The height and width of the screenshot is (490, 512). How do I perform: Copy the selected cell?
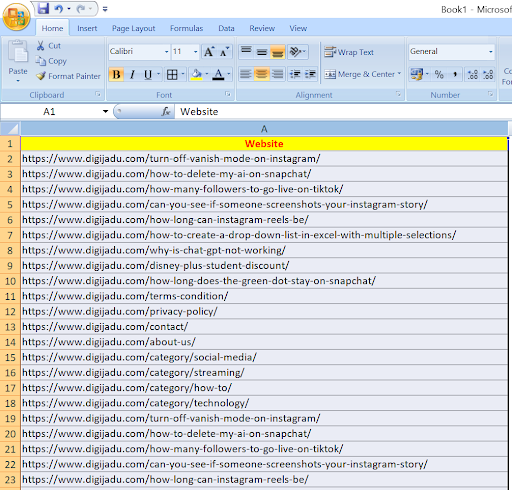point(51,61)
